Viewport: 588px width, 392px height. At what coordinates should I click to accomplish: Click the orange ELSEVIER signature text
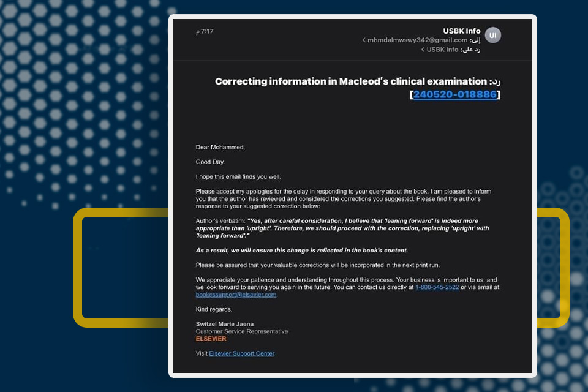point(211,339)
